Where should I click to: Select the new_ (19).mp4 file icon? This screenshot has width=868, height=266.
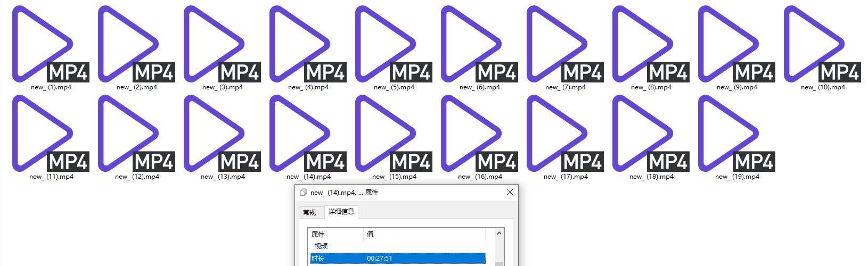pos(736,134)
